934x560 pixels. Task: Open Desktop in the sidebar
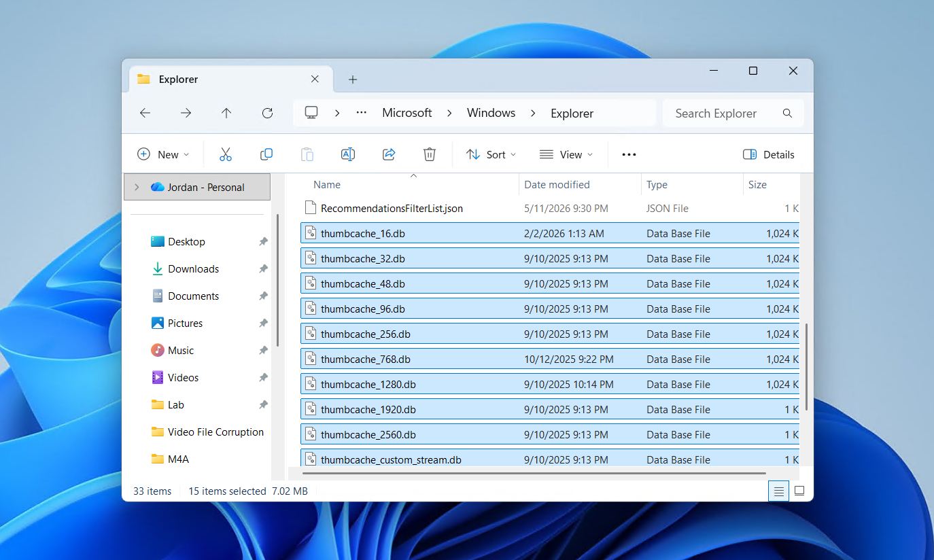[186, 241]
